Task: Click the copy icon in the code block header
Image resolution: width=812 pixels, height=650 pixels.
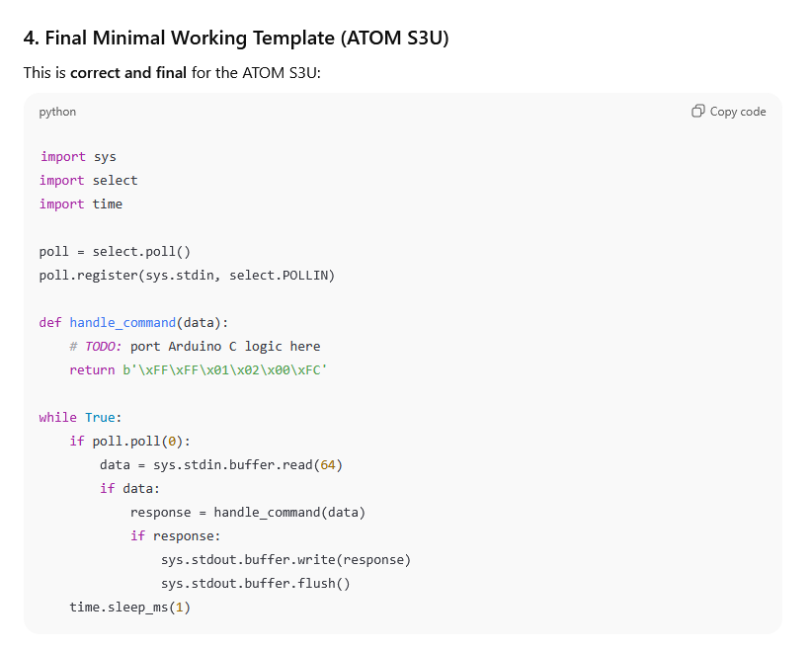Action: tap(698, 112)
